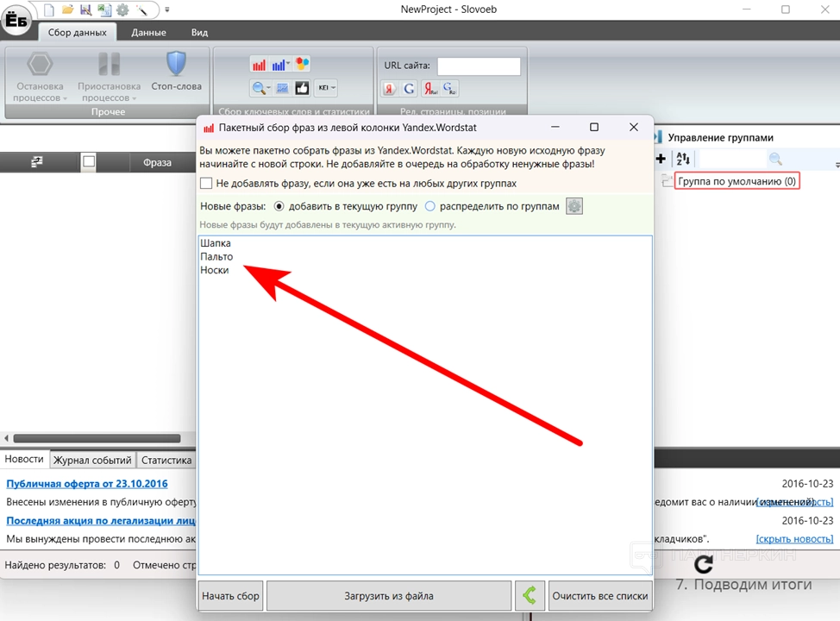Sort groups with the A-Z sort icon

click(x=683, y=159)
